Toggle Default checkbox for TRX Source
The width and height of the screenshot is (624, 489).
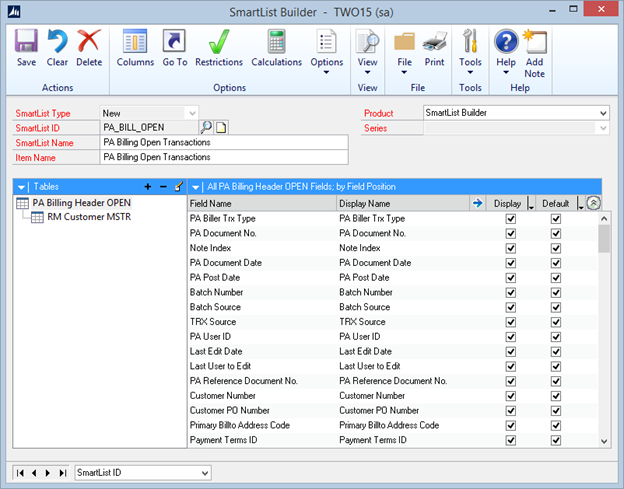pos(556,322)
